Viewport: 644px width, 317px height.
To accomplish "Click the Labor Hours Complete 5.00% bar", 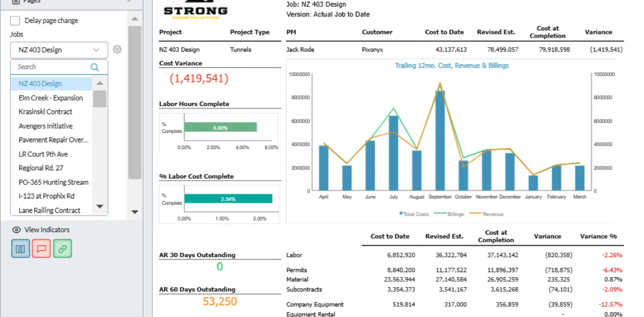I will (220, 127).
